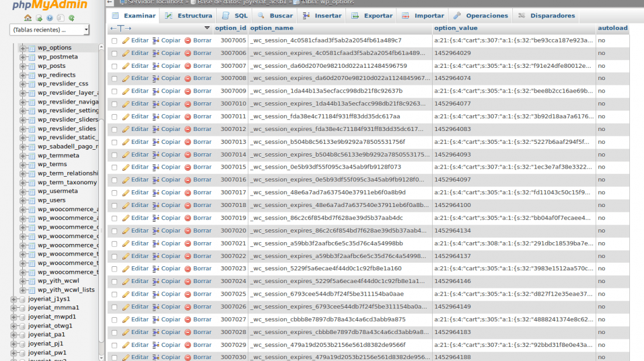Click red delete icon for row 3007016
The width and height of the screenshot is (644, 361).
(188, 180)
